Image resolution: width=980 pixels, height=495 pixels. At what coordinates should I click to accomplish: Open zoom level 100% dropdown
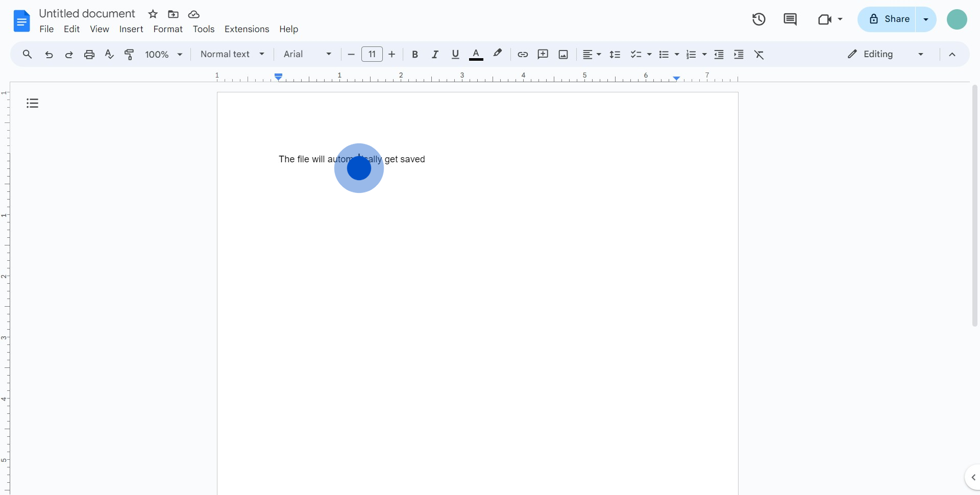click(164, 55)
